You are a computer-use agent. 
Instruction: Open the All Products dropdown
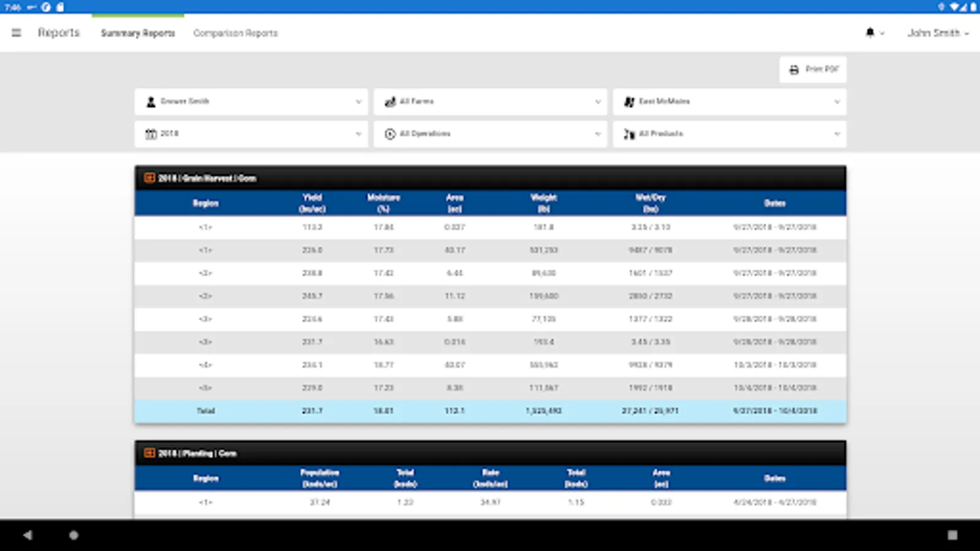(729, 133)
